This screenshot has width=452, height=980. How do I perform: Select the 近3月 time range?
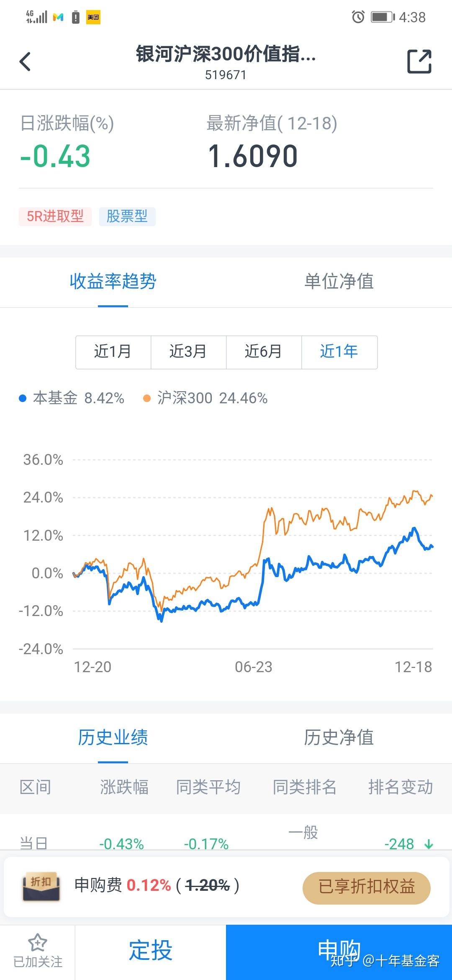[188, 352]
